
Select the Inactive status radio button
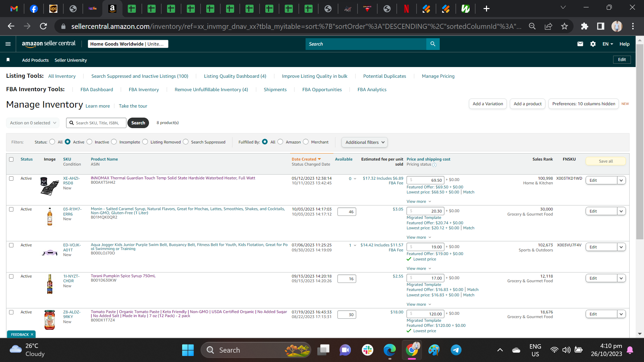89,142
